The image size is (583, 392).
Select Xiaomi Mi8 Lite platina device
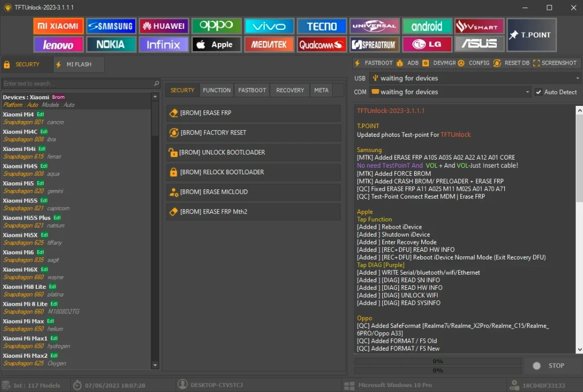[76, 290]
